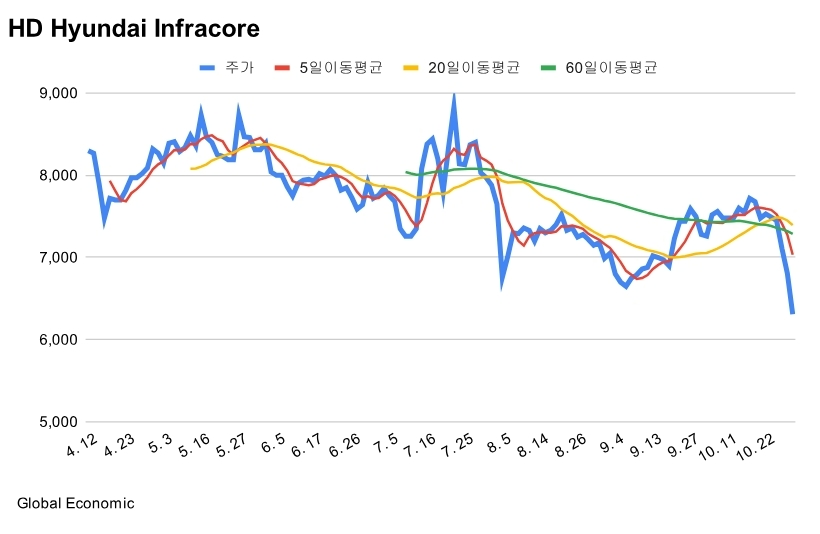Click the 9.13 date label
The image size is (820, 534).
click(x=645, y=446)
